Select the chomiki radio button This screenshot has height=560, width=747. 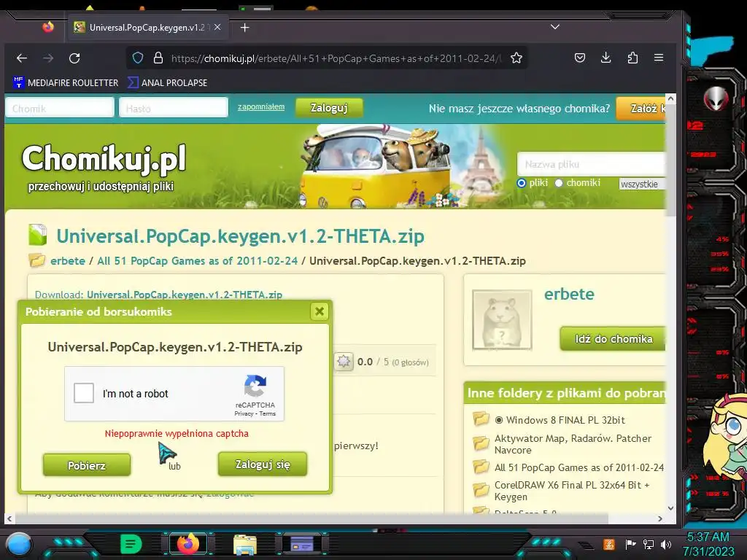pos(559,183)
